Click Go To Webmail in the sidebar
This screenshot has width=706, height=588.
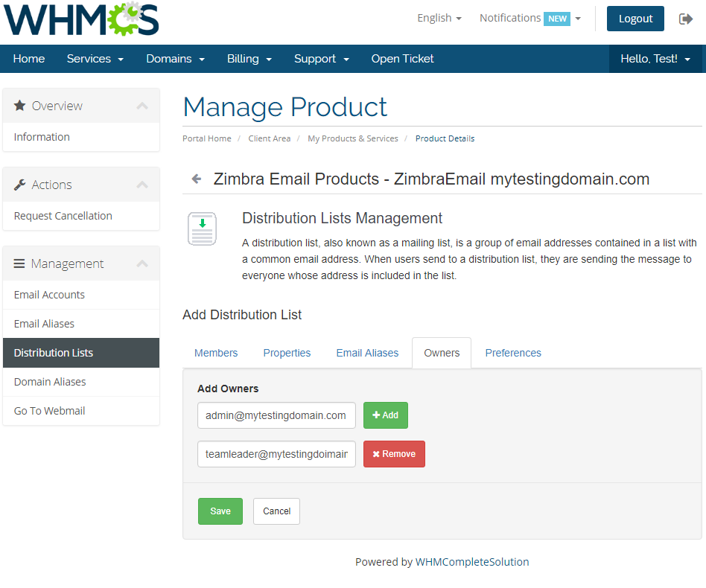click(81, 411)
